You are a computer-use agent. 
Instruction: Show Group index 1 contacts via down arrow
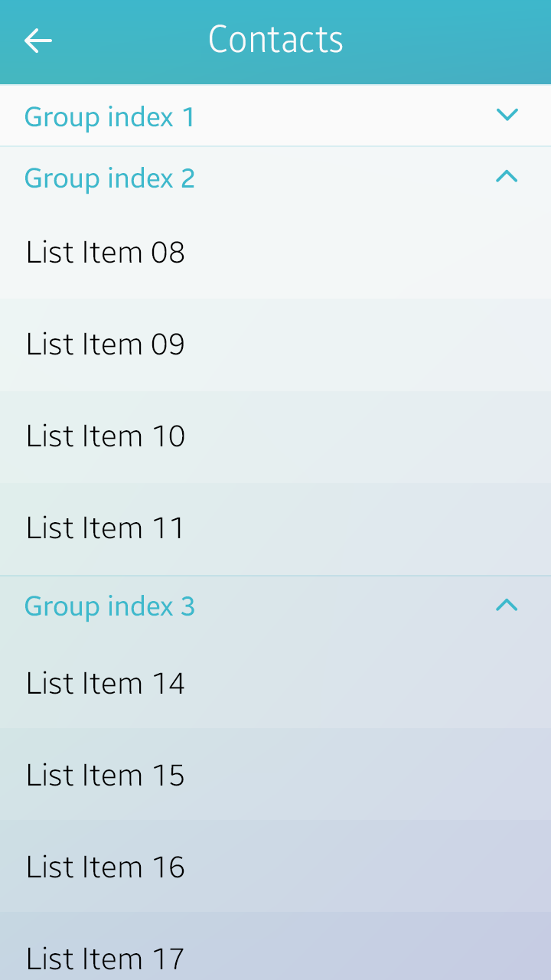click(x=507, y=115)
